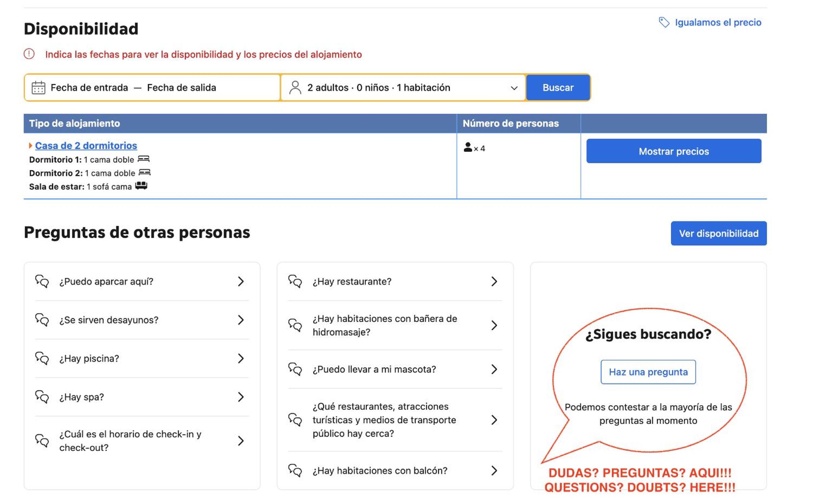Click the ¿Hay piscina? question text
The image size is (813, 504).
coord(89,358)
